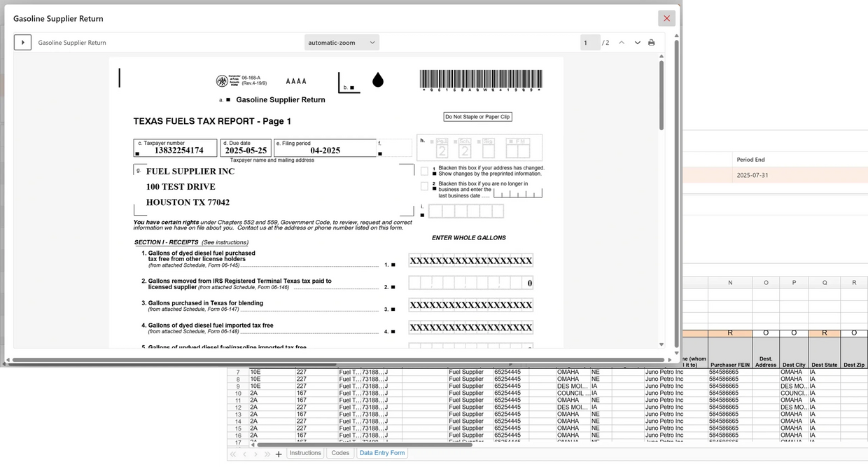Click the page number input field
The height and width of the screenshot is (467, 868).
tap(589, 42)
